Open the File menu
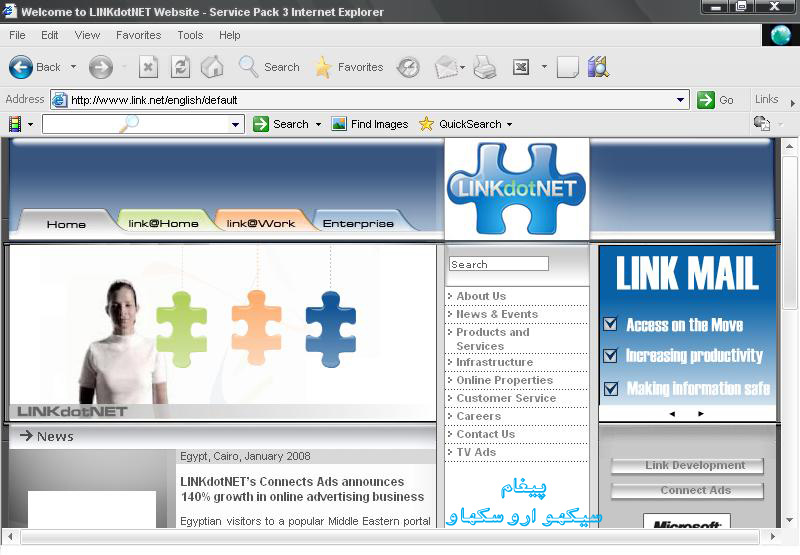 pyautogui.click(x=17, y=35)
